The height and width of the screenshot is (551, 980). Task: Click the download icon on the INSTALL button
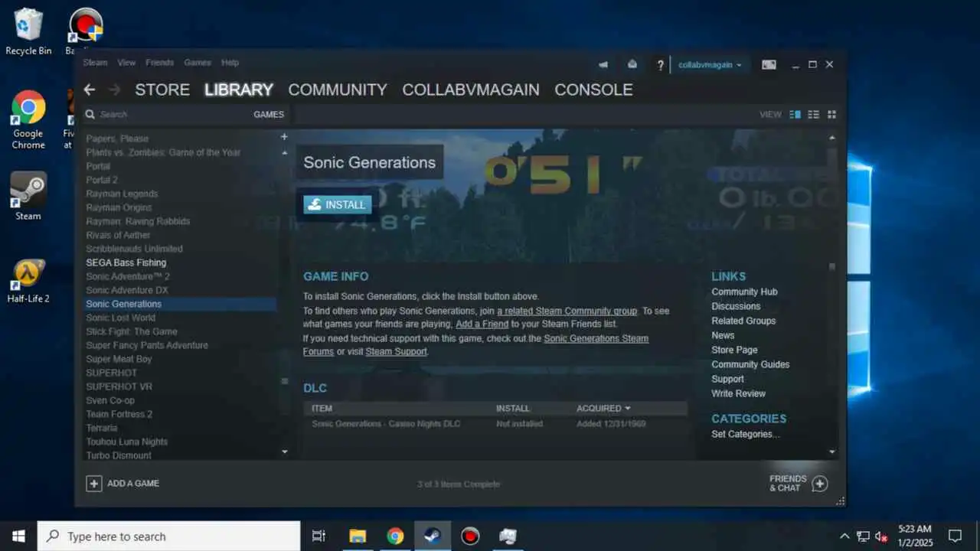pos(313,204)
